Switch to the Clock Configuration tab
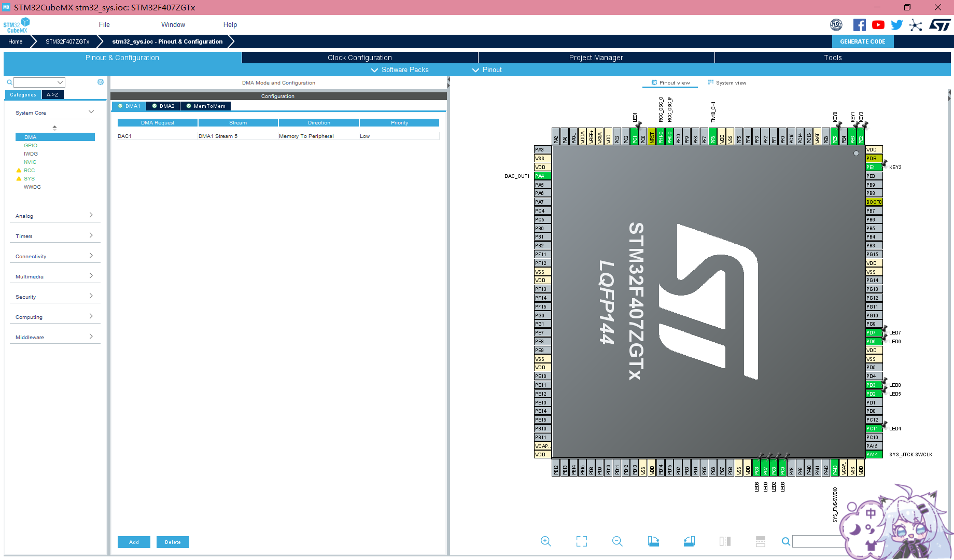Image resolution: width=954 pixels, height=560 pixels. (x=359, y=58)
